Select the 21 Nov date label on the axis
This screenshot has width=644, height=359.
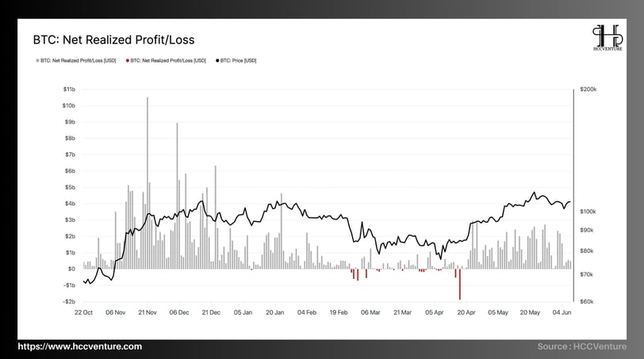(148, 312)
